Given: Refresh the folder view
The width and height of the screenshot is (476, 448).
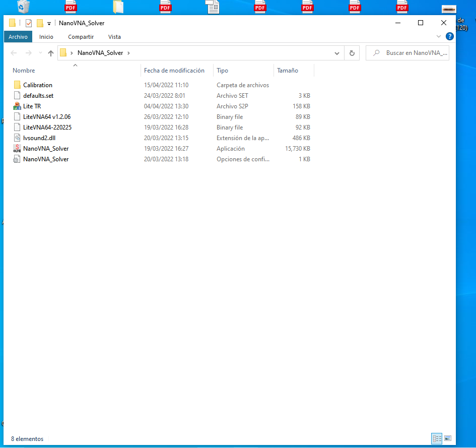Looking at the screenshot, I should pyautogui.click(x=352, y=53).
